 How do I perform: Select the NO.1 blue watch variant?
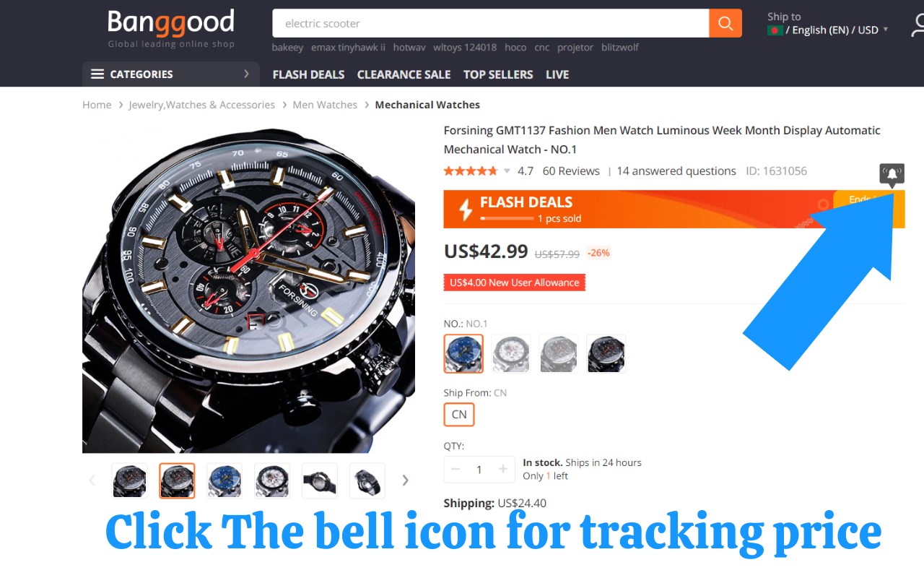[x=463, y=353]
